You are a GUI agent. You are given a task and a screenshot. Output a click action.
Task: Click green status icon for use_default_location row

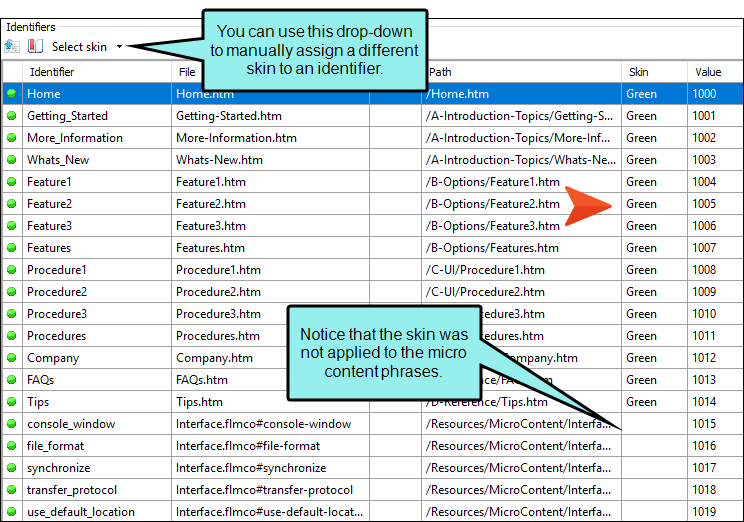12,512
